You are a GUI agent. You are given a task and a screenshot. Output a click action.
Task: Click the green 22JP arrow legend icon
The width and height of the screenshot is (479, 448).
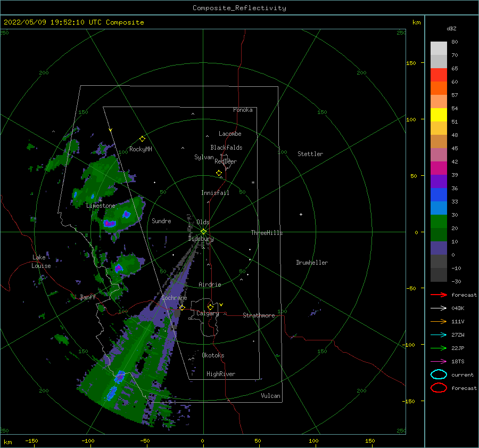439,348
